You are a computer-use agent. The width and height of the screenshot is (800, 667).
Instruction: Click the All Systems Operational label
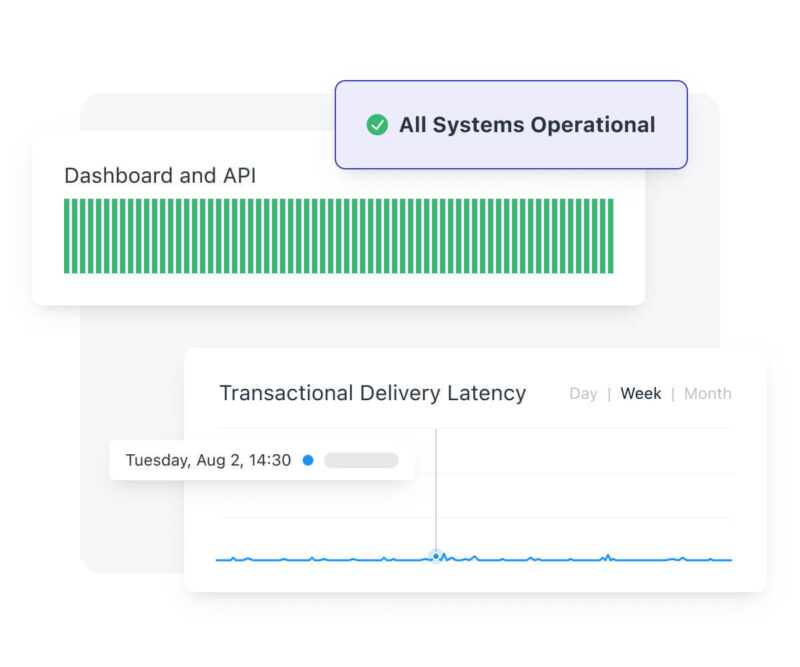527,125
